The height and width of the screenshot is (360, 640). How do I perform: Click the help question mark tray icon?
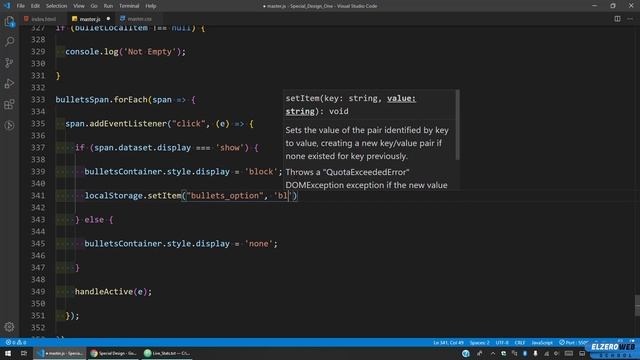466,353
